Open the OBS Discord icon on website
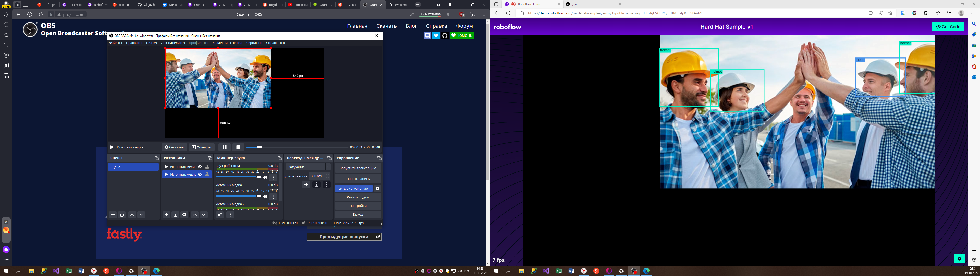Image resolution: width=980 pixels, height=276 pixels. click(427, 36)
